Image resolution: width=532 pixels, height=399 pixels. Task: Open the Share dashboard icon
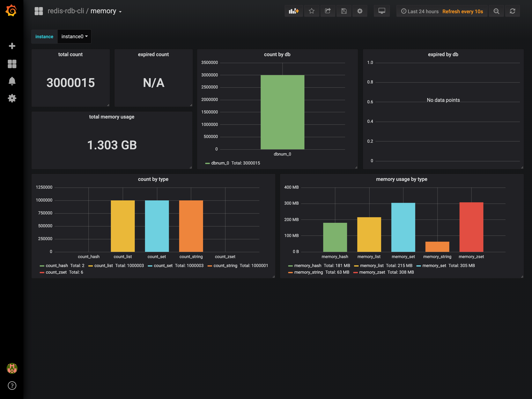pyautogui.click(x=328, y=11)
